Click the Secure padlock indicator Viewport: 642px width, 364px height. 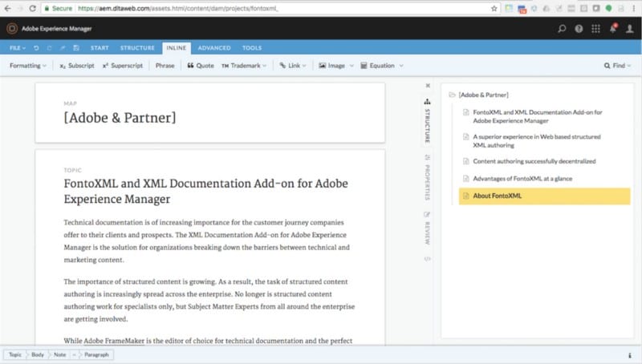[58, 8]
